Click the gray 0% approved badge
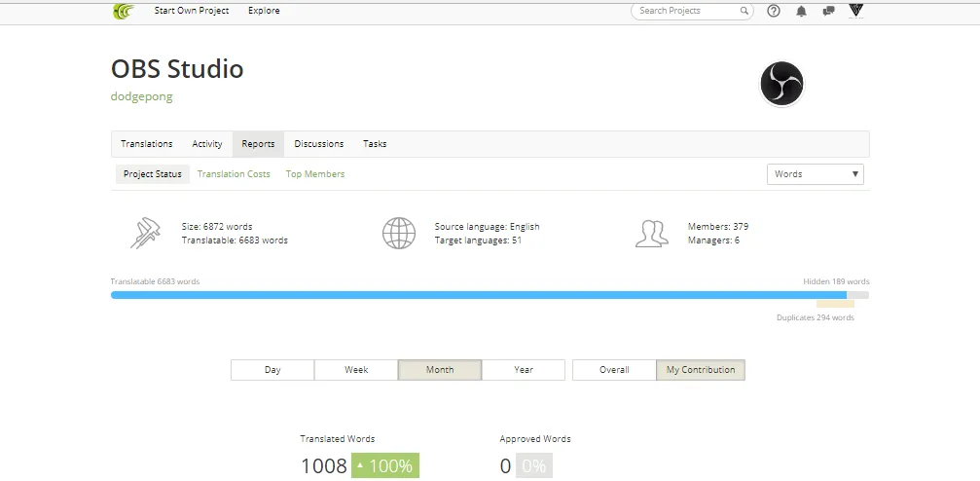The width and height of the screenshot is (980, 481). point(534,465)
